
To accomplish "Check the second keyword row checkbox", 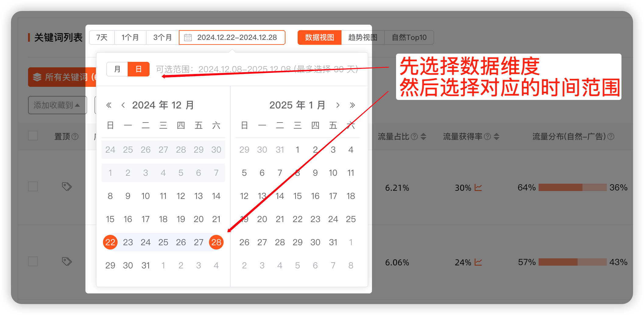I will click(x=33, y=261).
